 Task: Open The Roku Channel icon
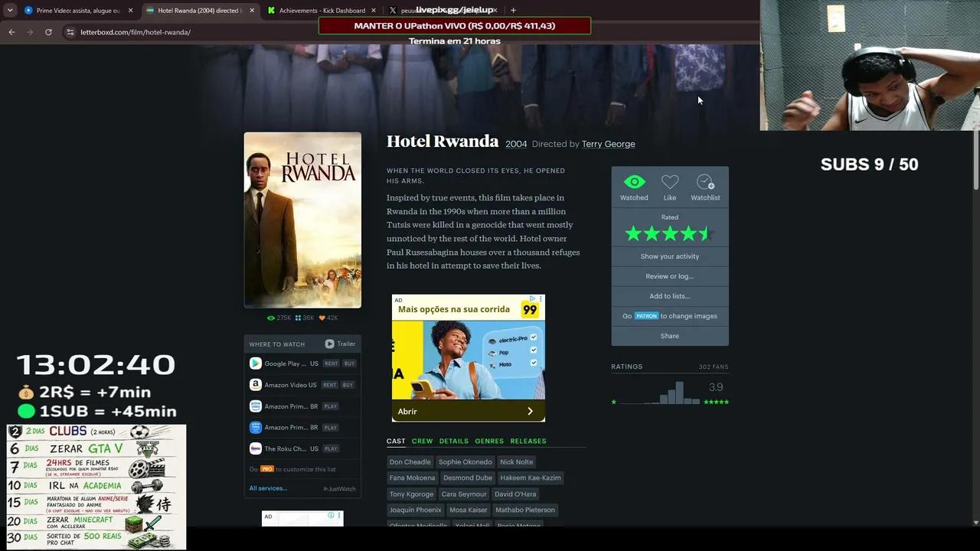coord(256,448)
